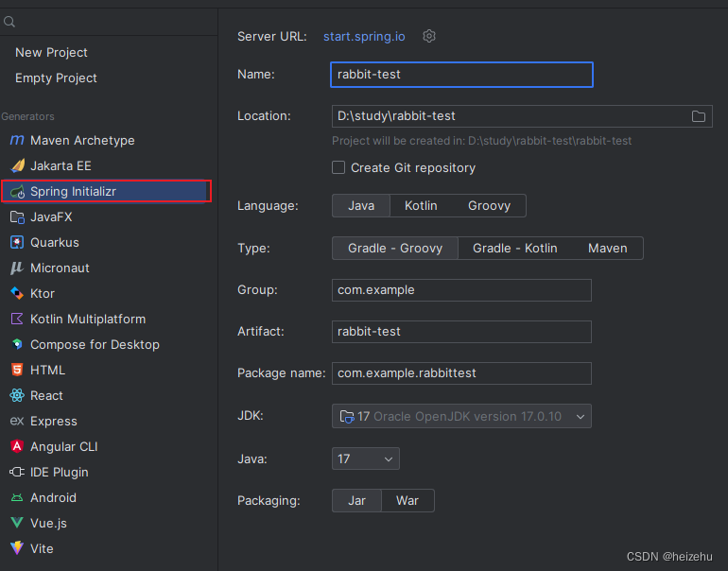Select New Project in sidebar
Screen dimensions: 728x571
click(x=51, y=52)
